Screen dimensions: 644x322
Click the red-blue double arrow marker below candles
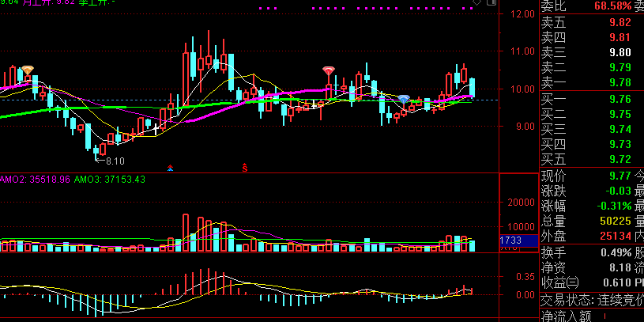[x=170, y=168]
